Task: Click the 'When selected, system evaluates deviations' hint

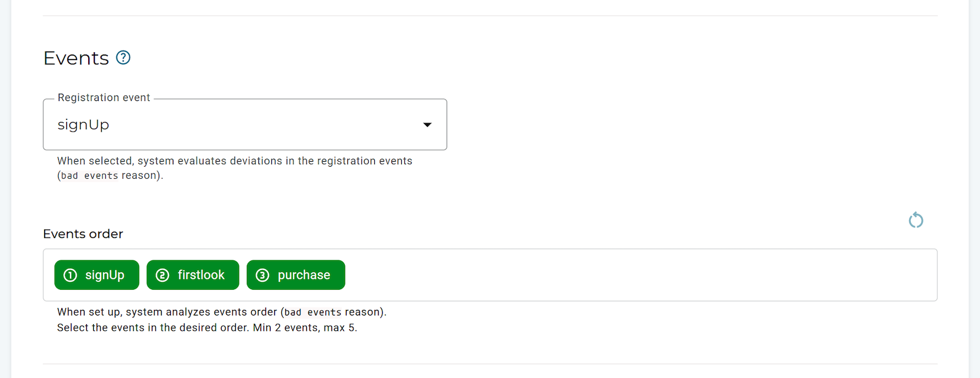Action: [235, 161]
